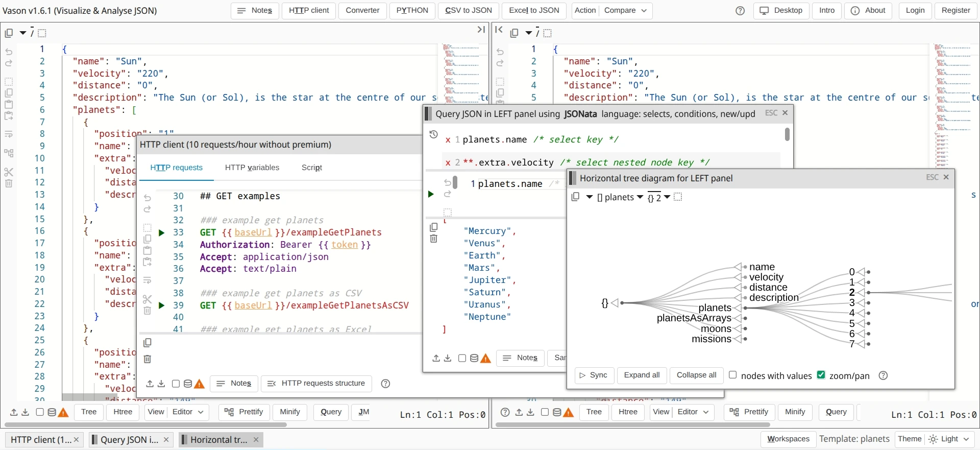This screenshot has height=450, width=980.
Task: Click the help icon next to Desktop
Action: (740, 11)
